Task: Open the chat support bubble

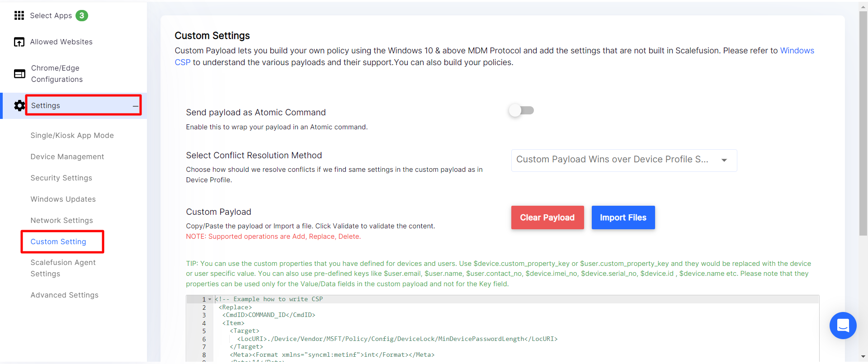Action: pos(843,326)
